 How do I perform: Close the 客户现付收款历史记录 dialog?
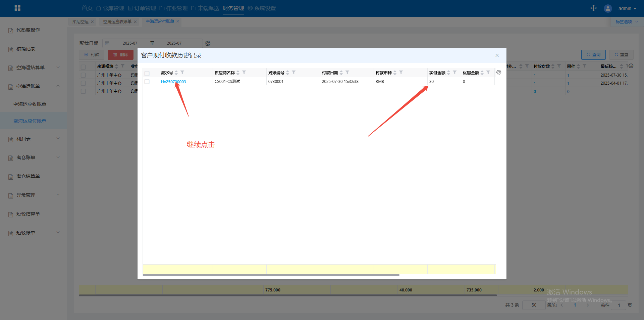point(497,55)
